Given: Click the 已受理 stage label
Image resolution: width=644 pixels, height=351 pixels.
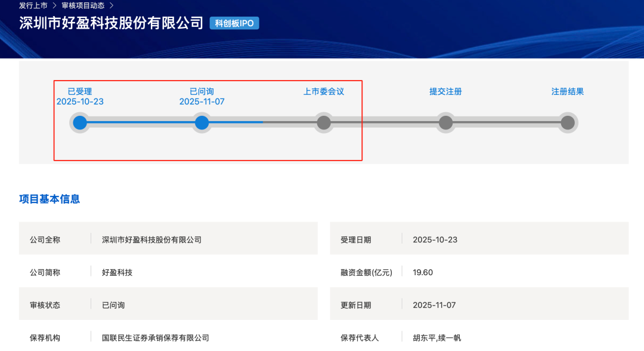Looking at the screenshot, I should point(80,92).
